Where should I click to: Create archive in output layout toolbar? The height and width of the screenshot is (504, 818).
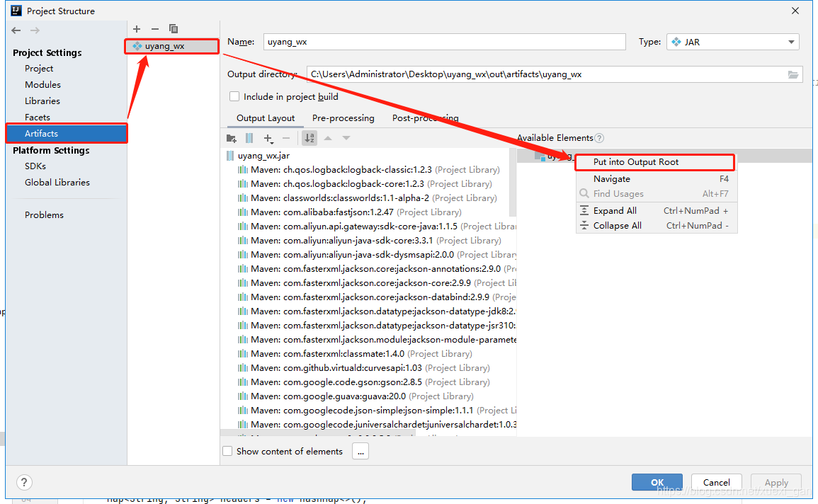(249, 138)
